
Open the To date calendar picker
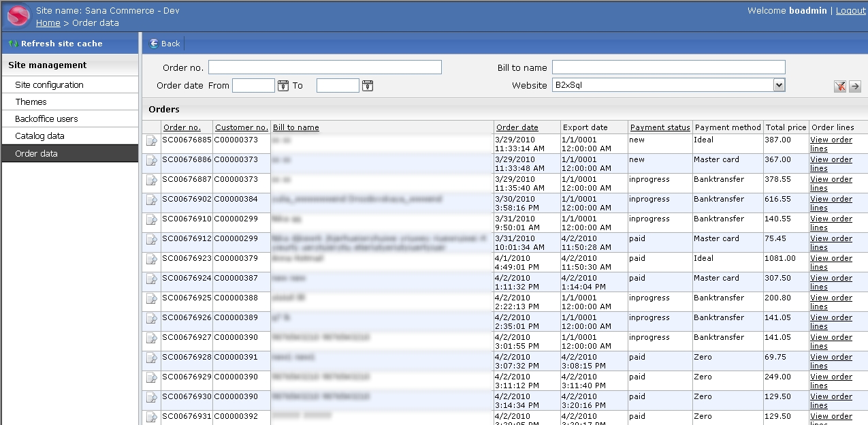click(368, 86)
